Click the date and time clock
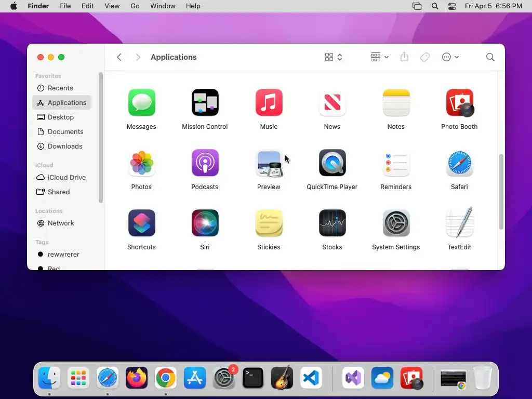Screen dimensions: 532x399 (x=494, y=6)
